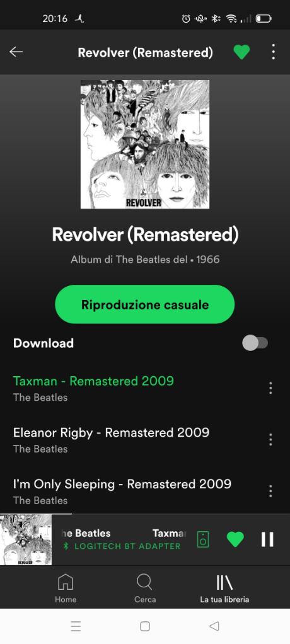Toggle the Download switch
This screenshot has height=644, width=290.
[255, 343]
